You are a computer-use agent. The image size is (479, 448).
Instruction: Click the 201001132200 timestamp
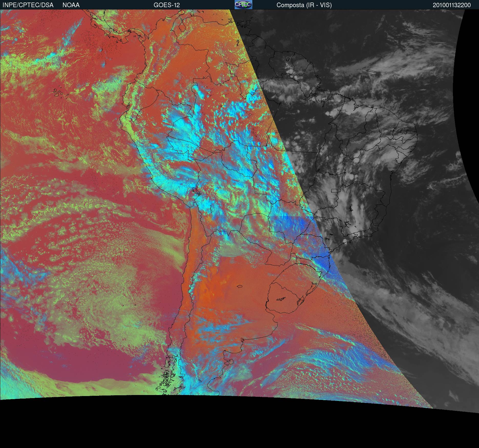coord(452,5)
